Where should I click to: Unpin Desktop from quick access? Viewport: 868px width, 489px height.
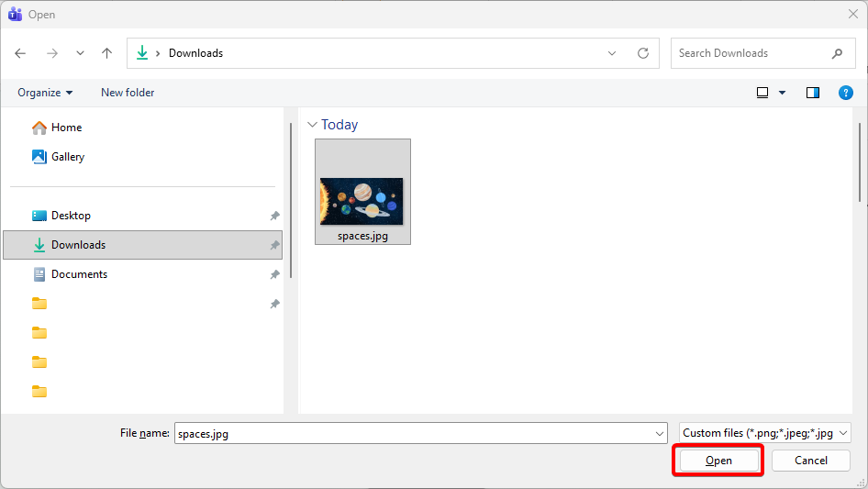[x=274, y=216]
